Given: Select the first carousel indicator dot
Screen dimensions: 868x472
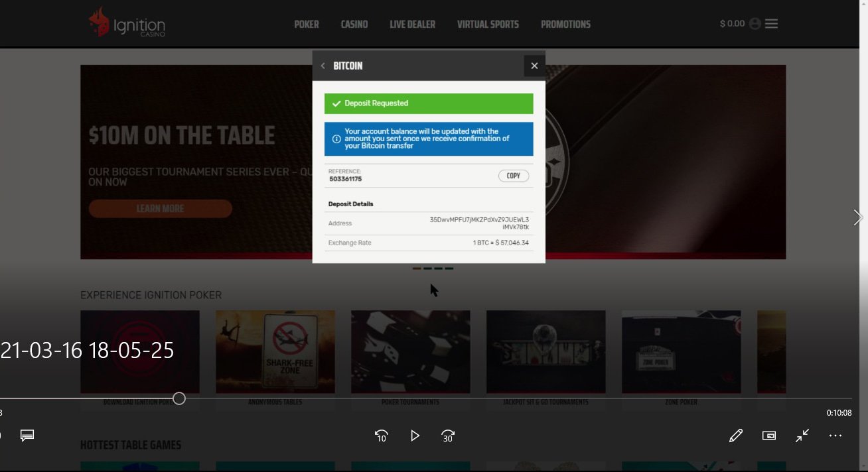Looking at the screenshot, I should click(x=417, y=268).
